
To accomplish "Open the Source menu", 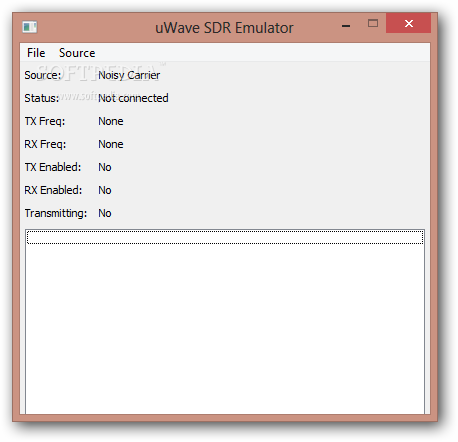I will 77,53.
